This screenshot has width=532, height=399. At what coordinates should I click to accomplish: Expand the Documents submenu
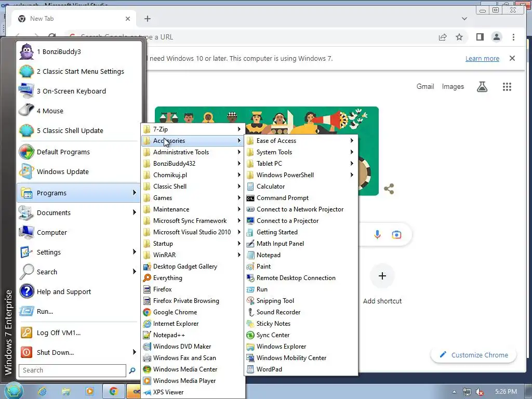78,212
